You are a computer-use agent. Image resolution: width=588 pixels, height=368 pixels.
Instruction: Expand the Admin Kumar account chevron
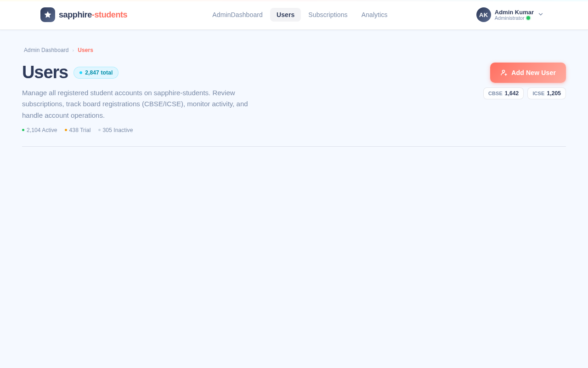click(541, 14)
